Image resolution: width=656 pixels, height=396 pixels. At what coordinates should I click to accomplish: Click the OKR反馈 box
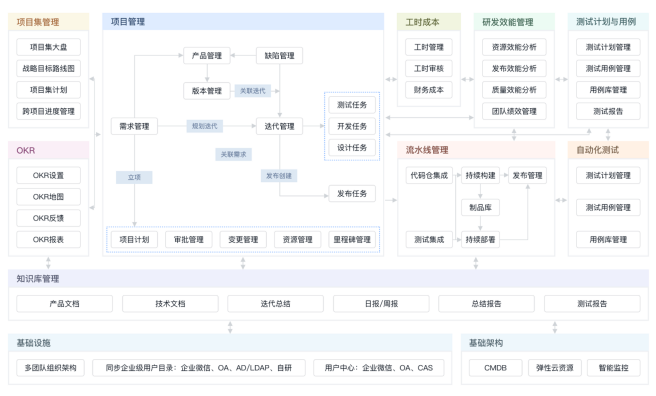[49, 218]
